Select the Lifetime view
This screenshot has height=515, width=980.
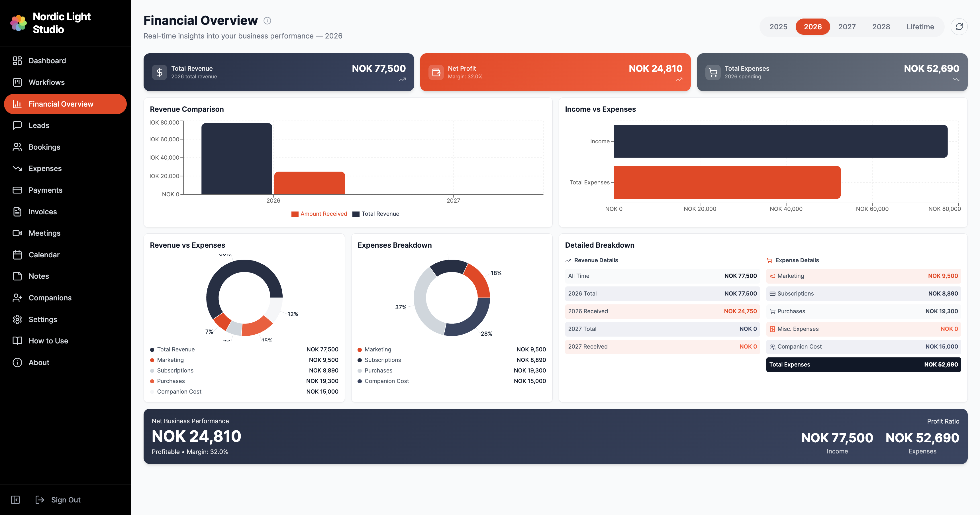pos(920,27)
